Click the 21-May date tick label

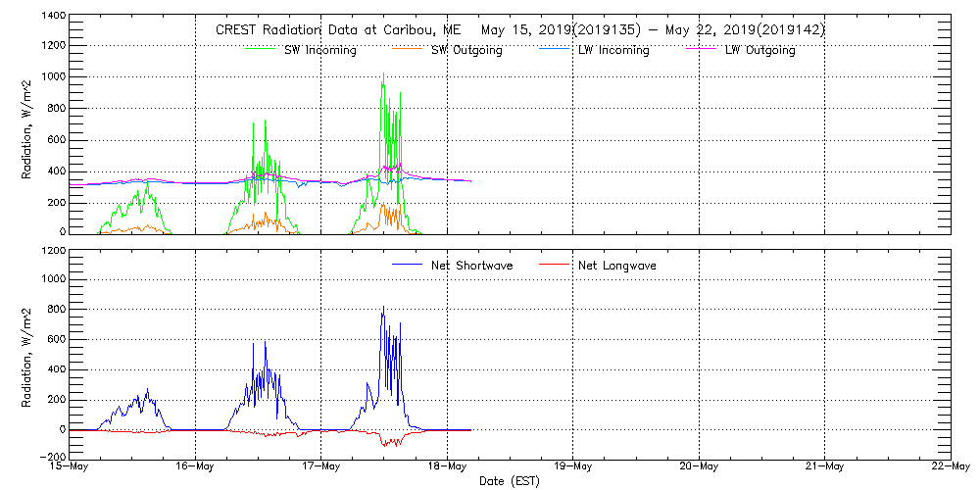pos(824,466)
